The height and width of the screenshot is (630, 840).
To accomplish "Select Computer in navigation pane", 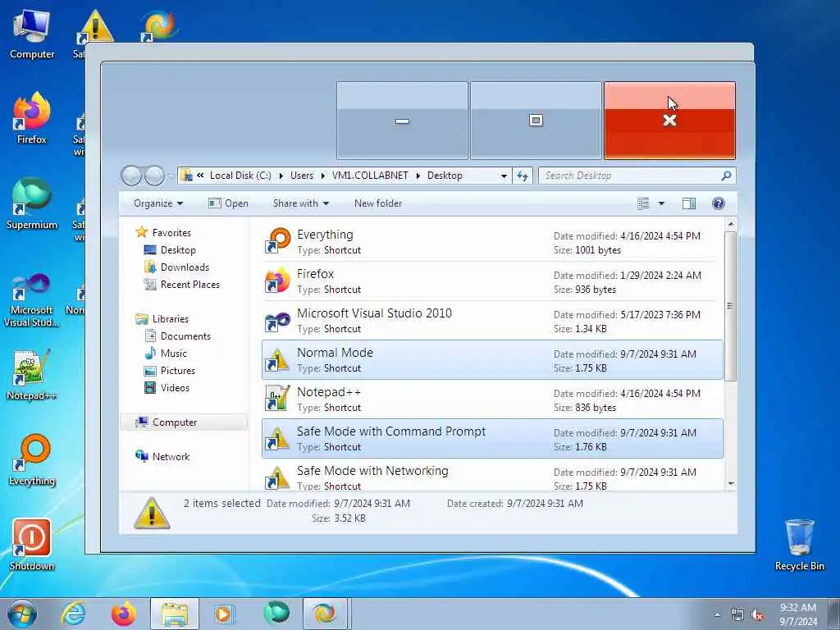I will coord(175,422).
